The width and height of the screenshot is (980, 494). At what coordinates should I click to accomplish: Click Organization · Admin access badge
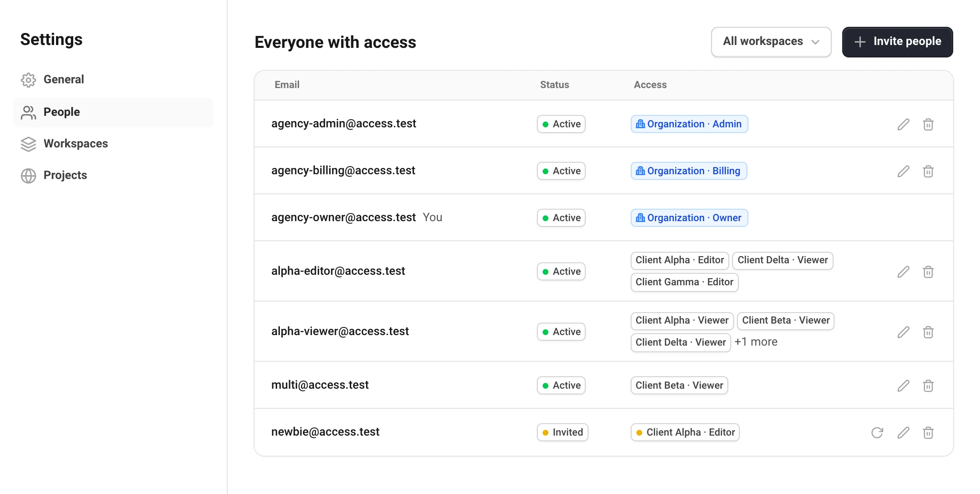pos(689,124)
